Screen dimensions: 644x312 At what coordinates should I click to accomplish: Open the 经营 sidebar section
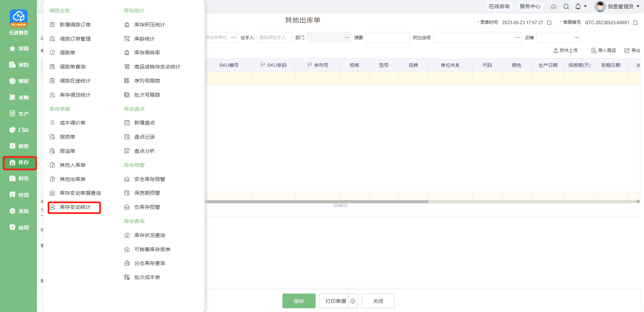[x=19, y=195]
